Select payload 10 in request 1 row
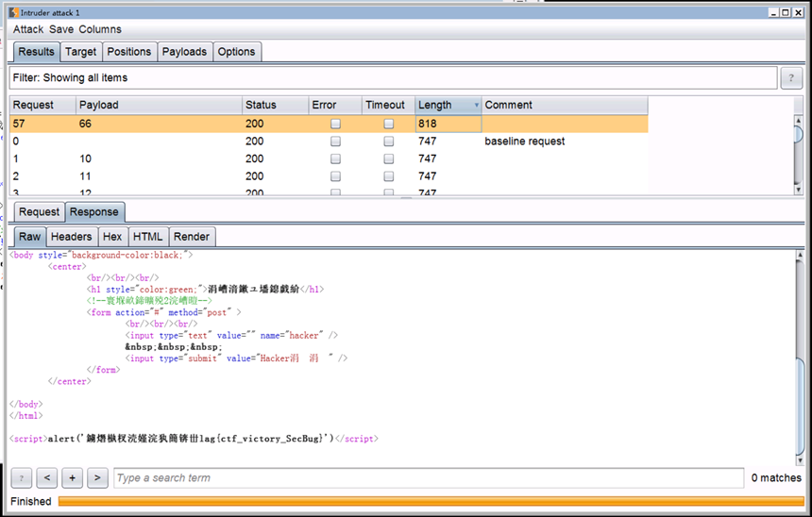The width and height of the screenshot is (812, 517). click(x=159, y=158)
